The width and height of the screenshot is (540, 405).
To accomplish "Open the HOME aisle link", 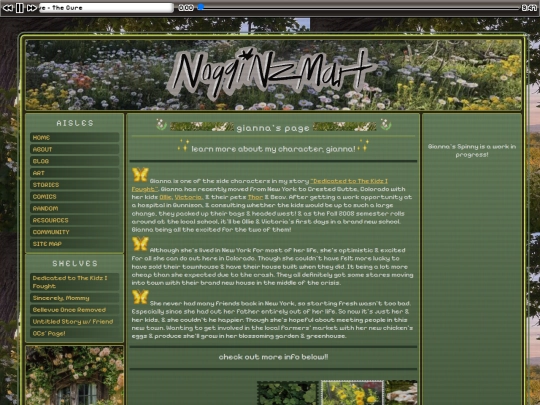I will tap(74, 137).
